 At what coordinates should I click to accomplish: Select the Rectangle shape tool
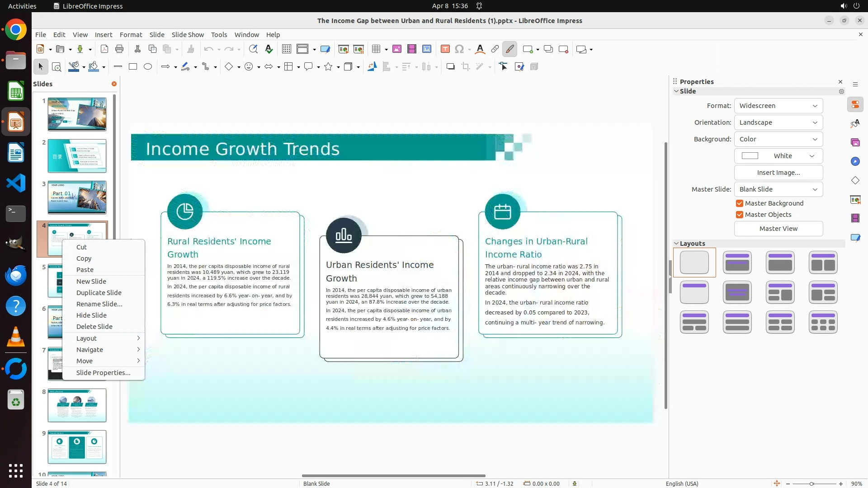click(133, 67)
